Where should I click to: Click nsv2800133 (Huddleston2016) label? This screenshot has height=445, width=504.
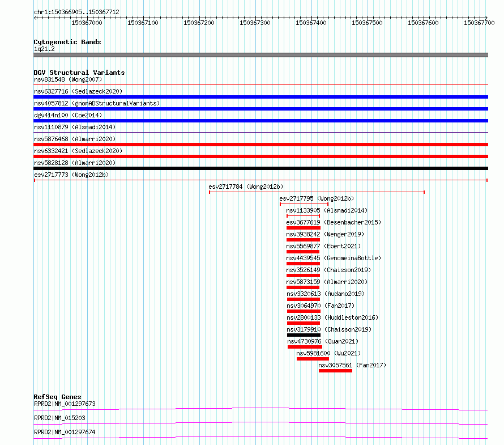[332, 317]
